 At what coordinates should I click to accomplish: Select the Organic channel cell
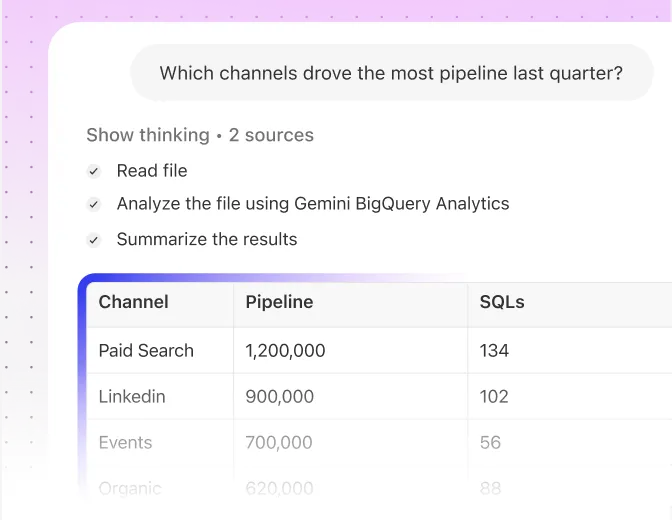pyautogui.click(x=130, y=489)
